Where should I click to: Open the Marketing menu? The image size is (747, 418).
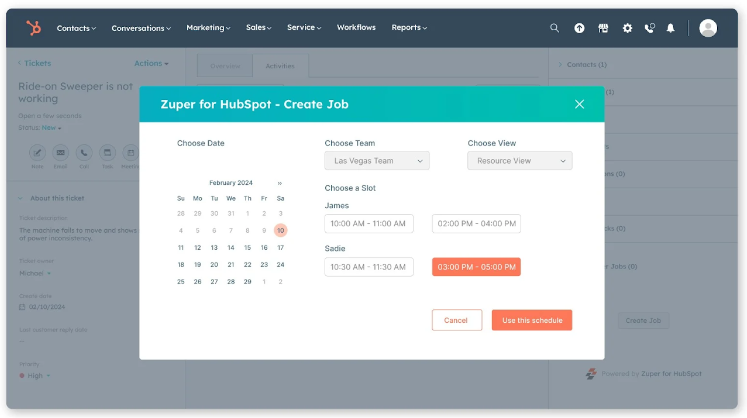[x=208, y=28]
